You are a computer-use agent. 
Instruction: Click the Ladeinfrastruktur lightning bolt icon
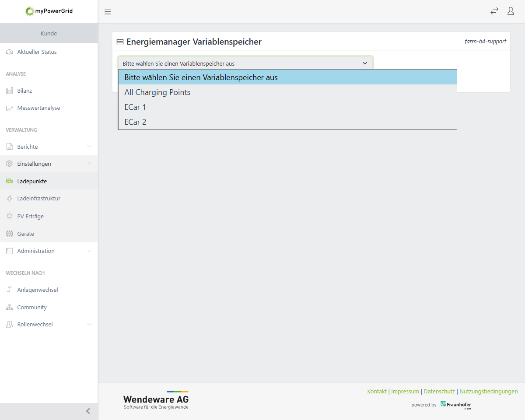[9, 199]
